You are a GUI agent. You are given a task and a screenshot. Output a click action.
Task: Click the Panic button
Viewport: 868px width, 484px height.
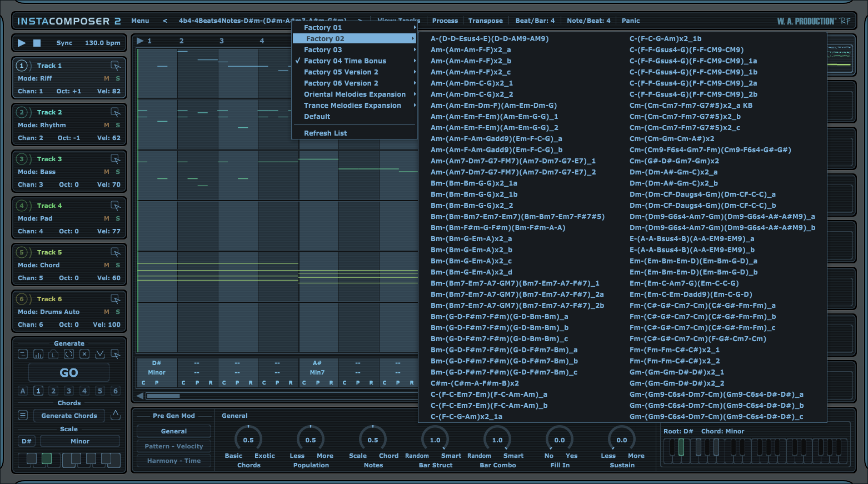point(631,21)
